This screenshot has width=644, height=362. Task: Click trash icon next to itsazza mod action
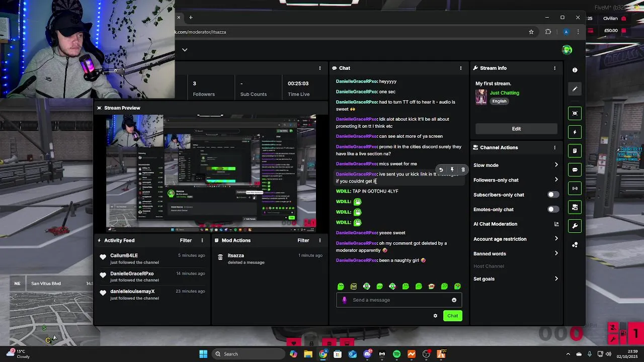tap(220, 257)
